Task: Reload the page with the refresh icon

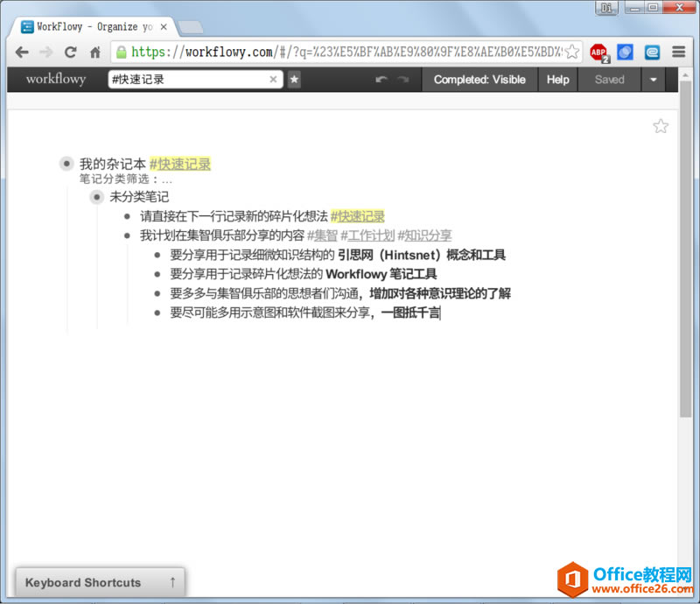Action: tap(71, 53)
